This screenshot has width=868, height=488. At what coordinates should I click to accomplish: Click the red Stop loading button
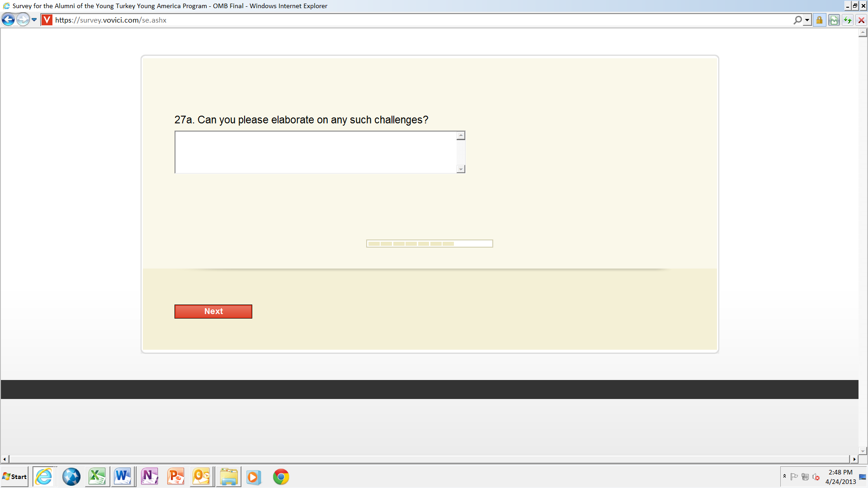861,20
